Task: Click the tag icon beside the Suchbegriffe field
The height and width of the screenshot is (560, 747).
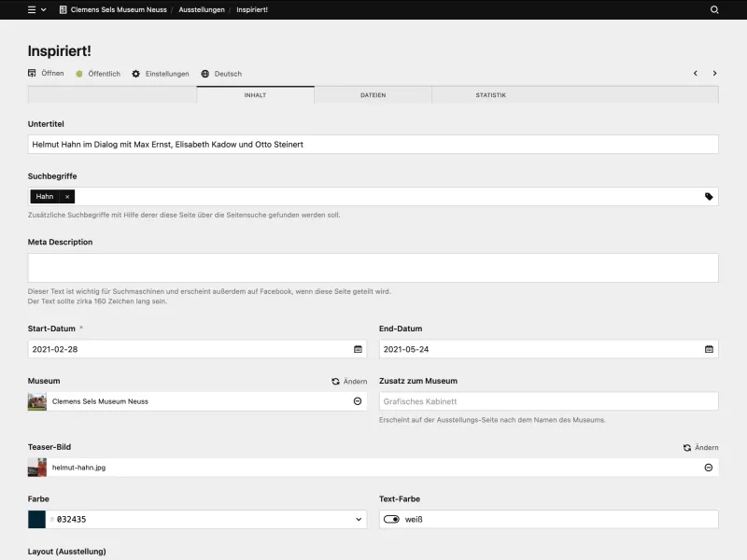Action: pyautogui.click(x=710, y=197)
